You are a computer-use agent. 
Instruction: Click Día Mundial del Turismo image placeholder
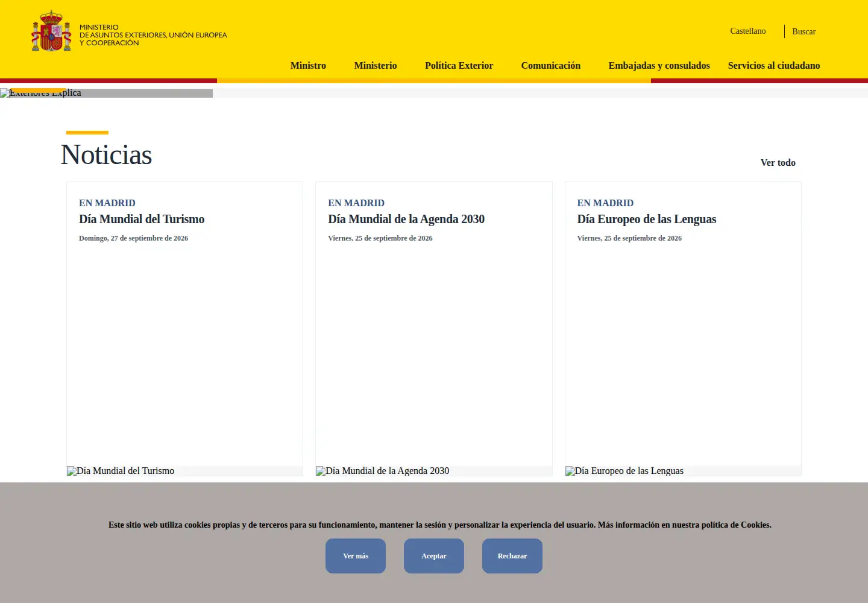pos(184,471)
